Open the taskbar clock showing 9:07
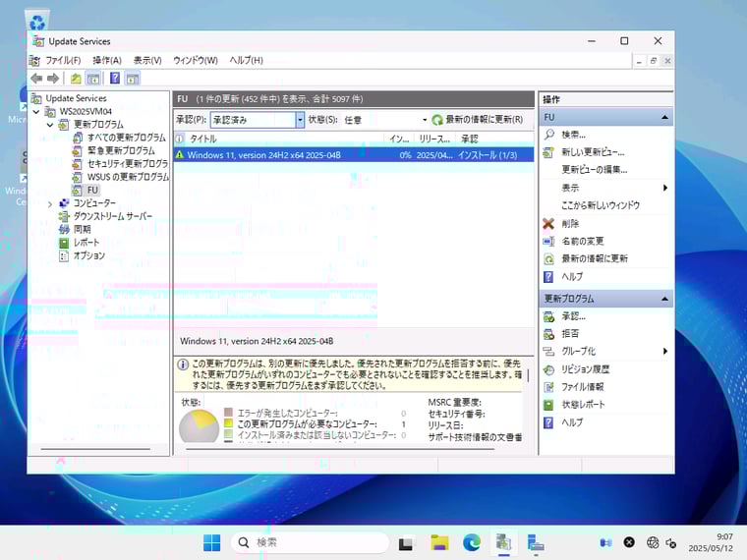The height and width of the screenshot is (560, 747). tap(711, 542)
